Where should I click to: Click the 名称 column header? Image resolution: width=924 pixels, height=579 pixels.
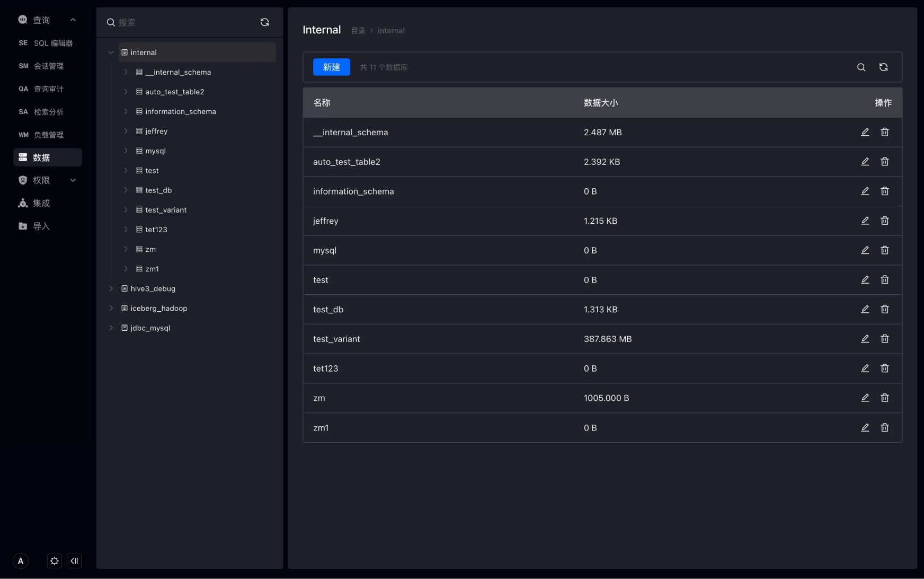322,103
